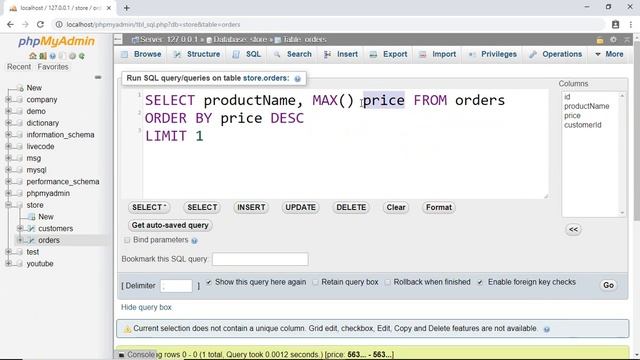Click the Go button

608,285
